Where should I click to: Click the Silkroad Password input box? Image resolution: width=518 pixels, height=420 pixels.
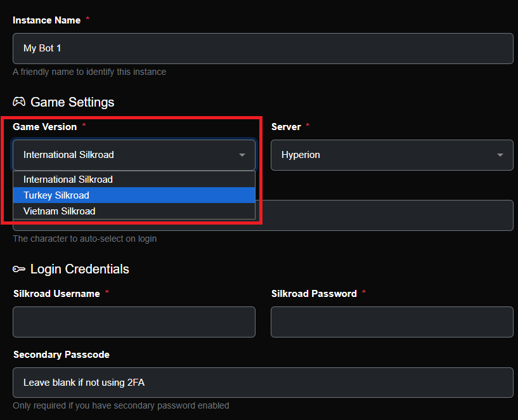[391, 322]
